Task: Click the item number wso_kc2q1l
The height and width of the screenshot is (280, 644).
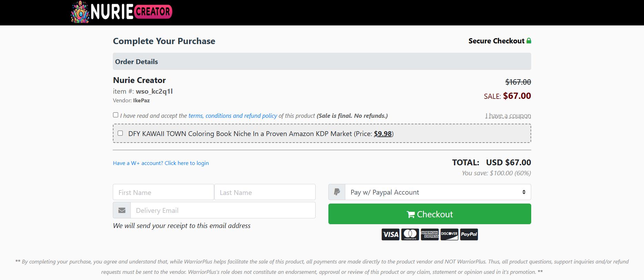Action: tap(154, 91)
